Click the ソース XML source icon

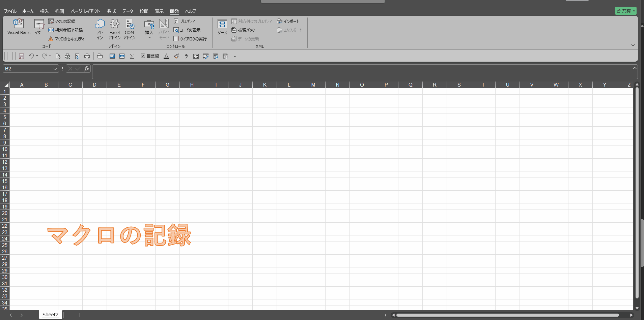pos(222,27)
